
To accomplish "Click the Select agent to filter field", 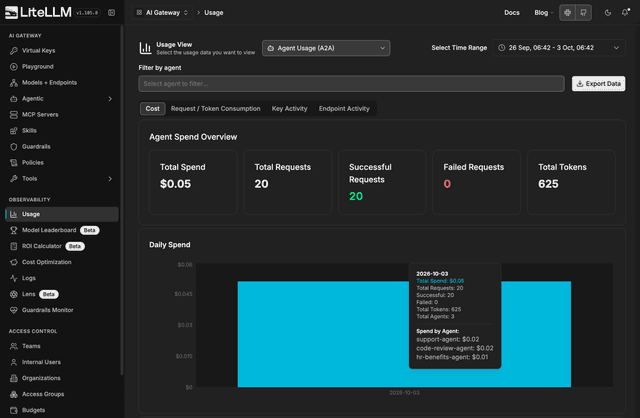I will click(x=351, y=84).
